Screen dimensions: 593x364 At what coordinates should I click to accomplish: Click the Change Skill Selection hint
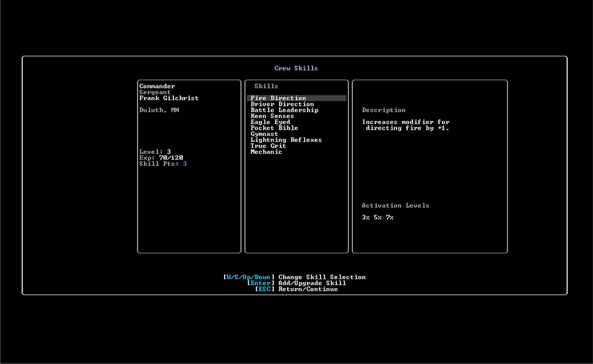pos(294,277)
